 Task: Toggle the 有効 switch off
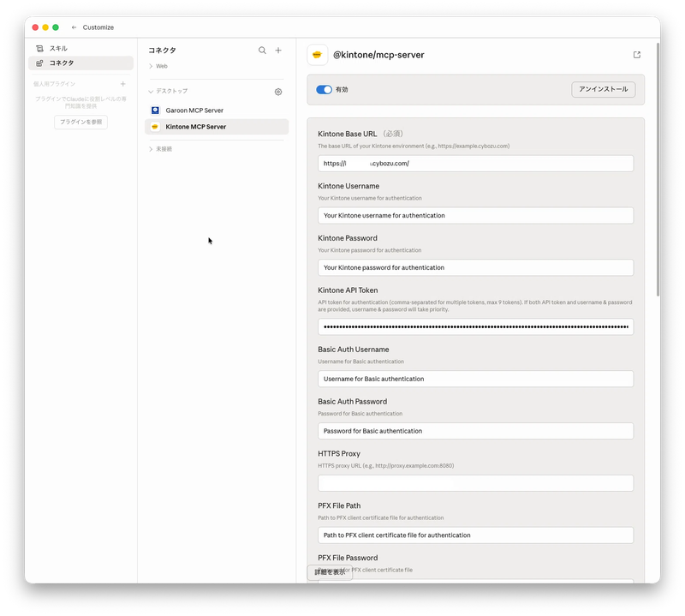click(x=325, y=90)
